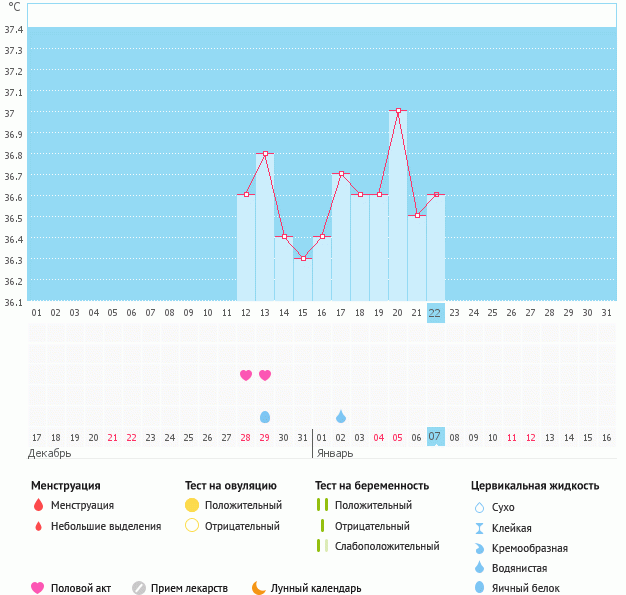
Task: Click the temperature bar for cycle day 17
Action: (x=341, y=240)
